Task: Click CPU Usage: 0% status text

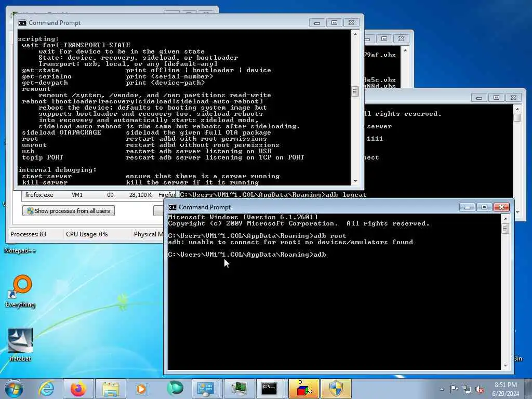Action: [x=87, y=234]
